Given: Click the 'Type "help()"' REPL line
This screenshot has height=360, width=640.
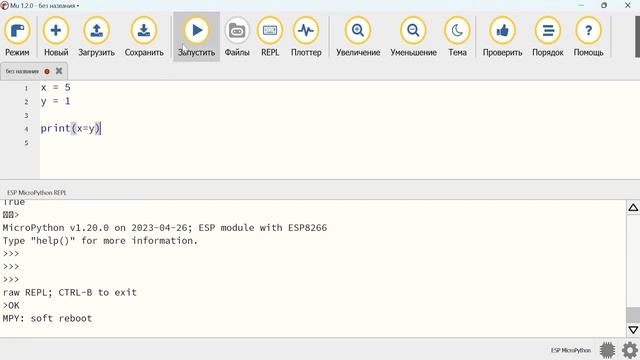Looking at the screenshot, I should pos(100,240).
